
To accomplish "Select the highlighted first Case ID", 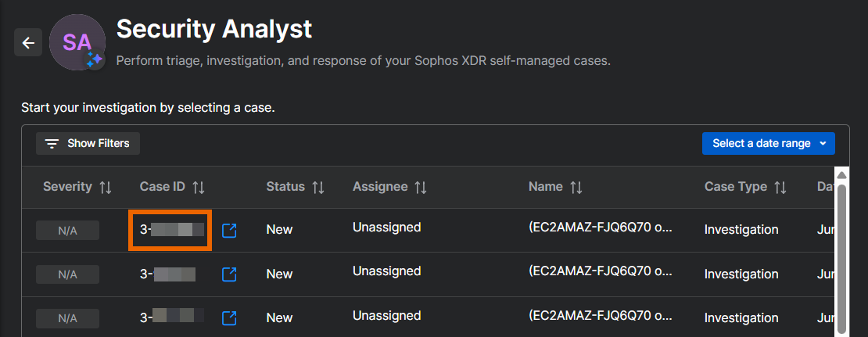I will 170,230.
